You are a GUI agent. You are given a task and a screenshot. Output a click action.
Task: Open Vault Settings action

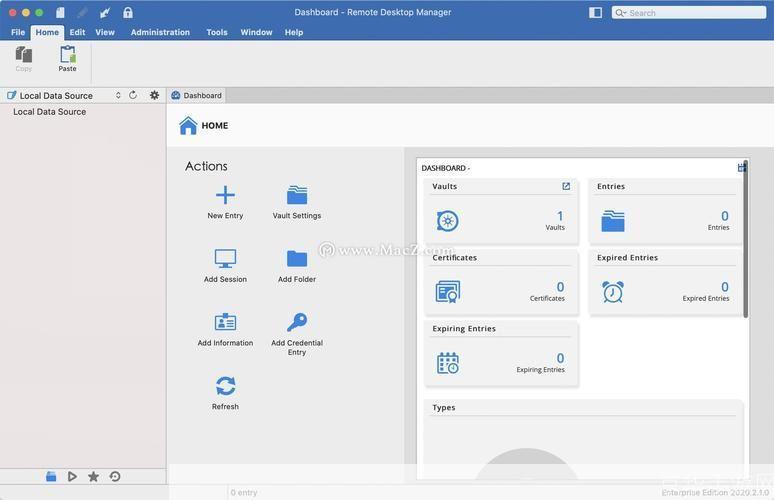pos(297,201)
